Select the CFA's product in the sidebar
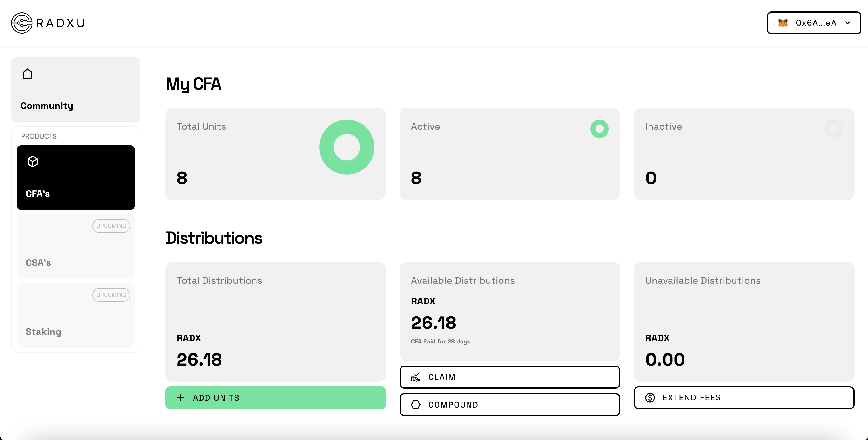The height and width of the screenshot is (440, 868). pos(75,177)
